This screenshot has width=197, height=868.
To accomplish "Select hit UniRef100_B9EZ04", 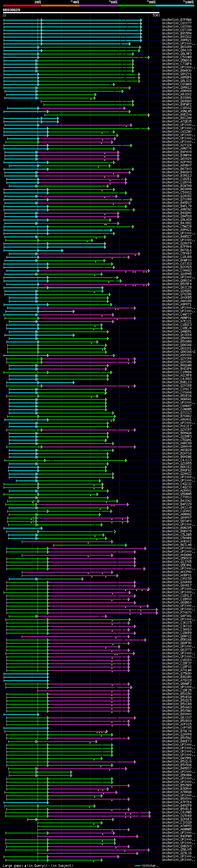I will (x=177, y=115).
